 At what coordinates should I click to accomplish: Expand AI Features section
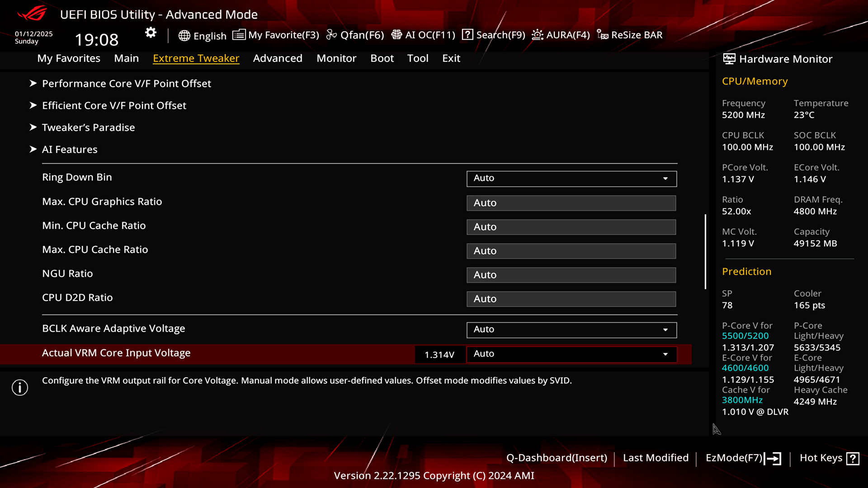pyautogui.click(x=69, y=149)
